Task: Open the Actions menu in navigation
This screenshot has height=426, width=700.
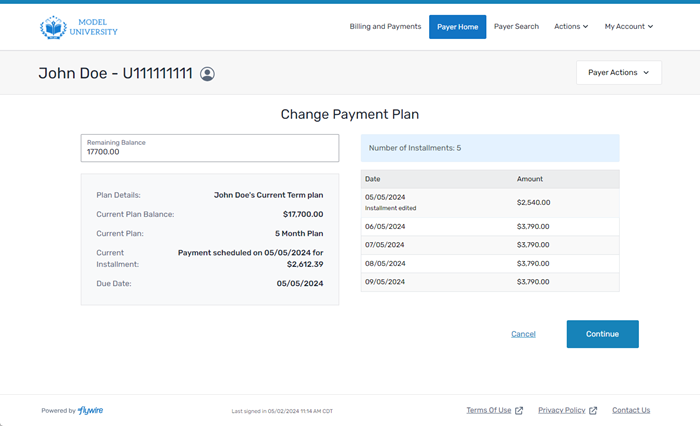Action: [571, 27]
